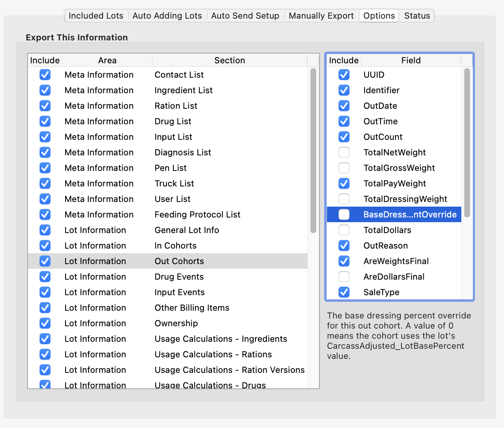Enable the TotalNetWeight field checkbox
Viewport: 504px width, 428px height.
[344, 152]
